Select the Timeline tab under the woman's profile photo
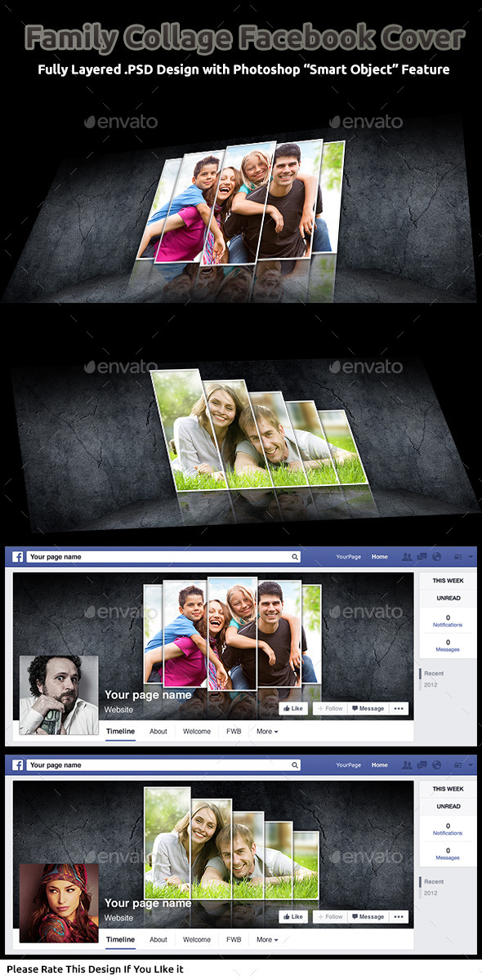This screenshot has width=482, height=980. click(121, 940)
